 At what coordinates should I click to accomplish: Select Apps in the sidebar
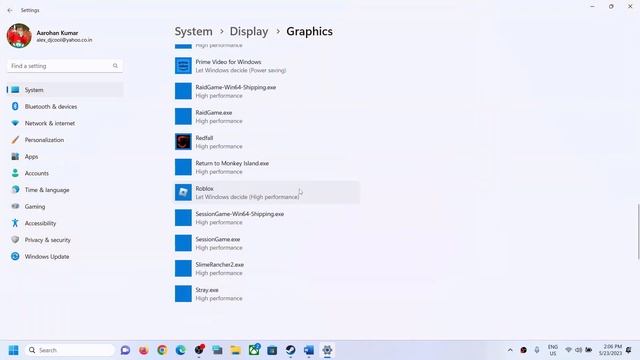pyautogui.click(x=65, y=157)
